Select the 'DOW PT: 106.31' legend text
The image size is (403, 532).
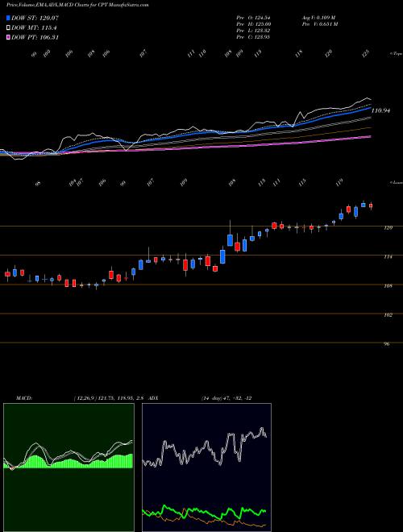(x=35, y=37)
